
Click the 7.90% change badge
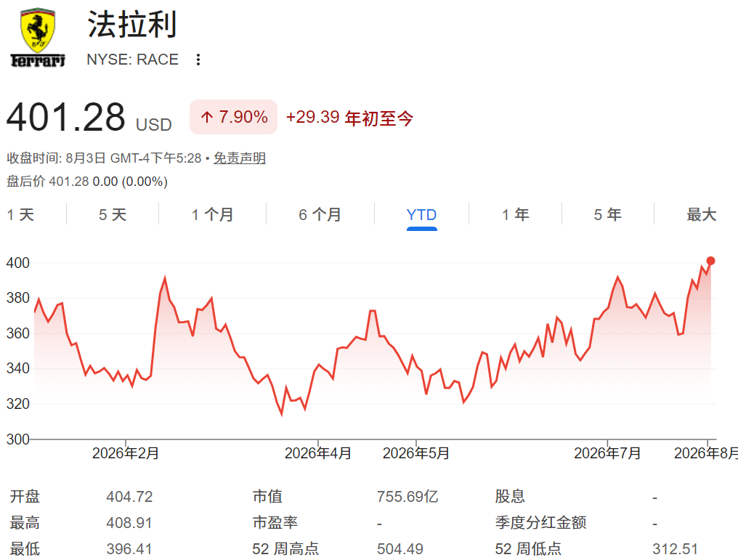tap(233, 117)
